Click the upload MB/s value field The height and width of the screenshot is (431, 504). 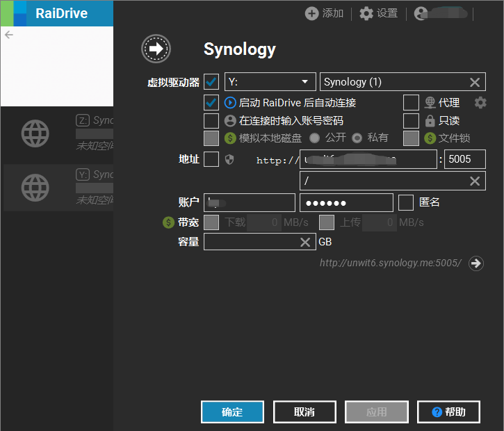pos(380,222)
